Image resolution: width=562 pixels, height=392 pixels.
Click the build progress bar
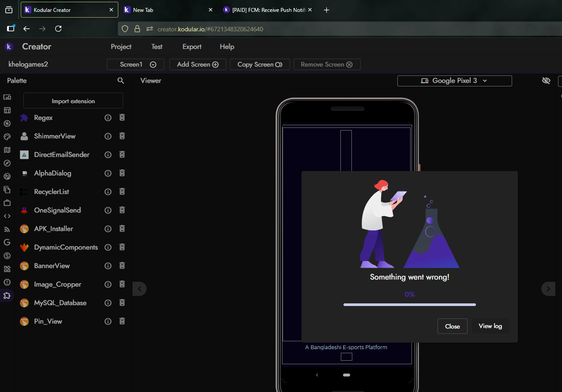pyautogui.click(x=409, y=304)
